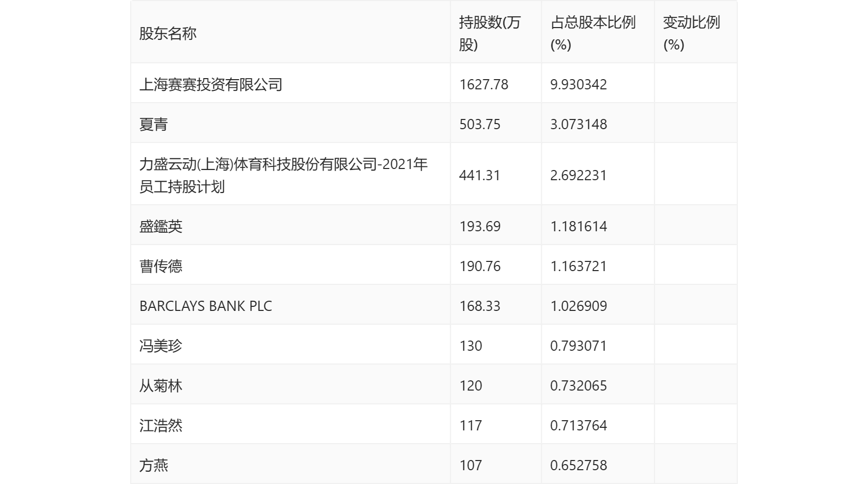Click the value 120

471,385
